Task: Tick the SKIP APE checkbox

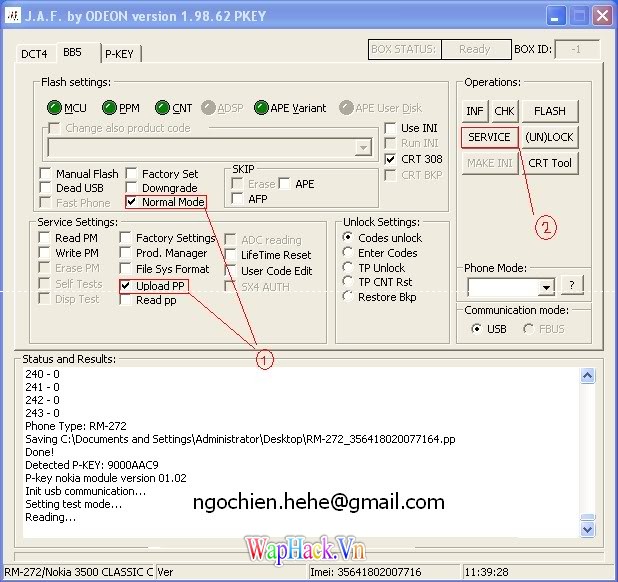Action: [x=284, y=184]
